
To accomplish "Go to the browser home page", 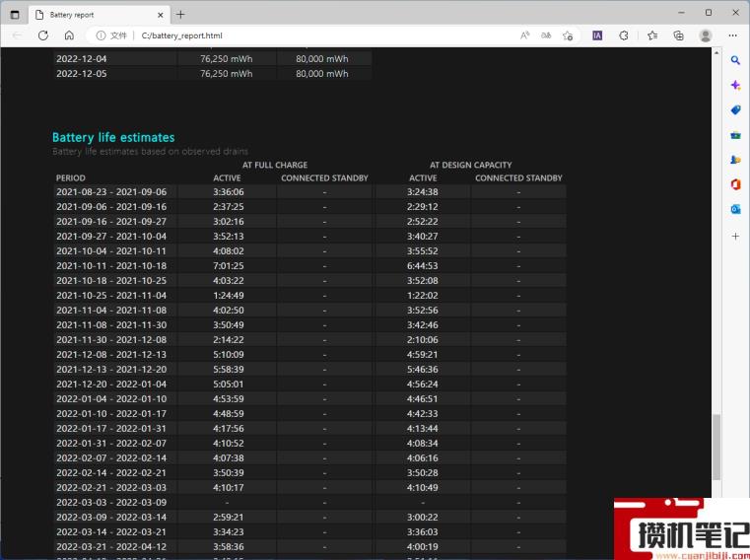I will 69,35.
